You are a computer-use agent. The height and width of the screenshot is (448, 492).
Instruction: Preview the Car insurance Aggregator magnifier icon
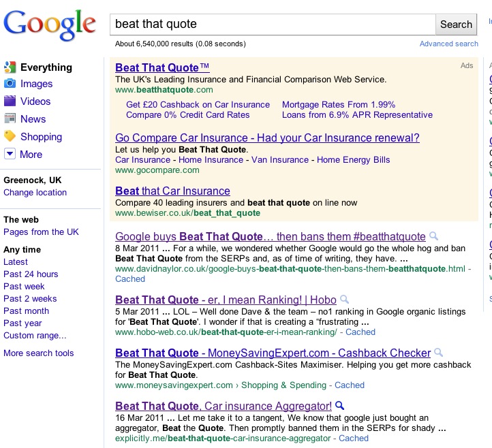[339, 405]
